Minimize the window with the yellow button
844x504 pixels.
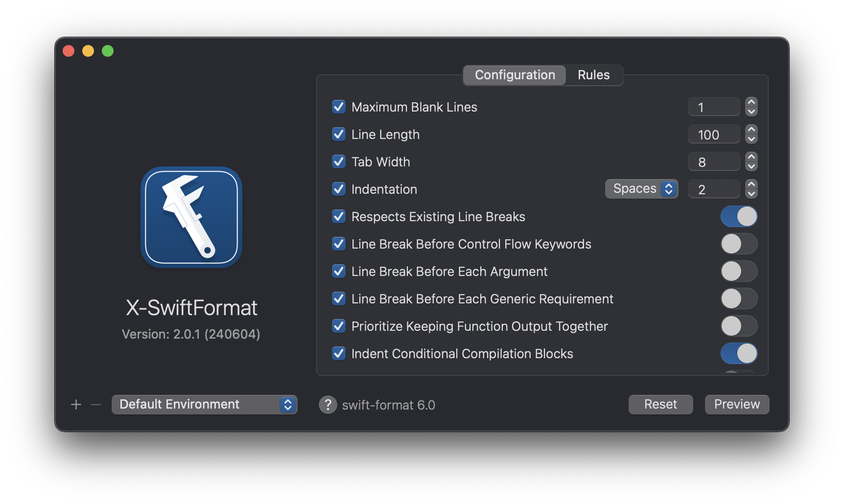point(88,51)
